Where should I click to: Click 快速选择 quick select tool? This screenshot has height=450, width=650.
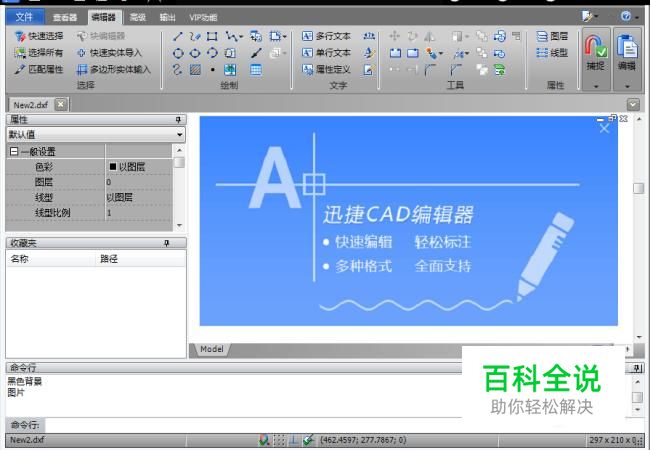click(x=39, y=36)
